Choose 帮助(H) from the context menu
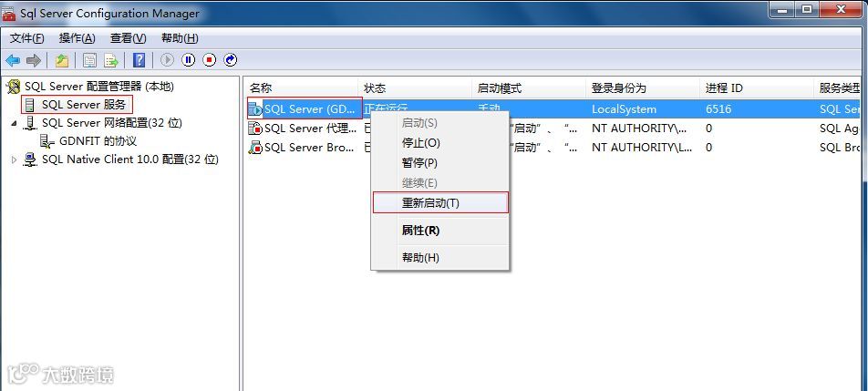The image size is (868, 391). point(440,257)
